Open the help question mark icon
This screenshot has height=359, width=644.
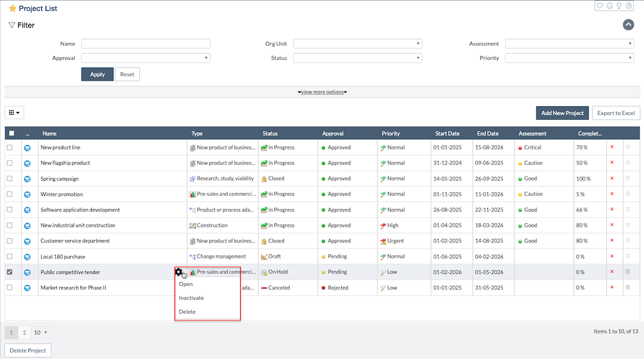tap(629, 6)
